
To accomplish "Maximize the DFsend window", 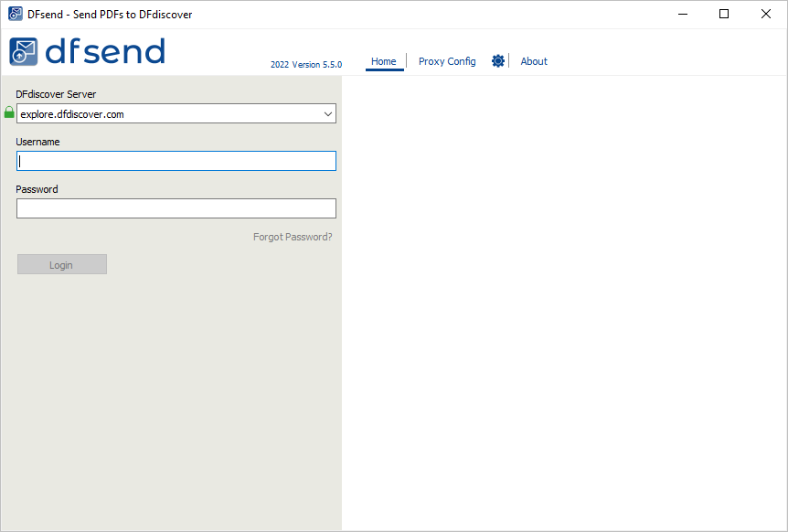I will [724, 14].
